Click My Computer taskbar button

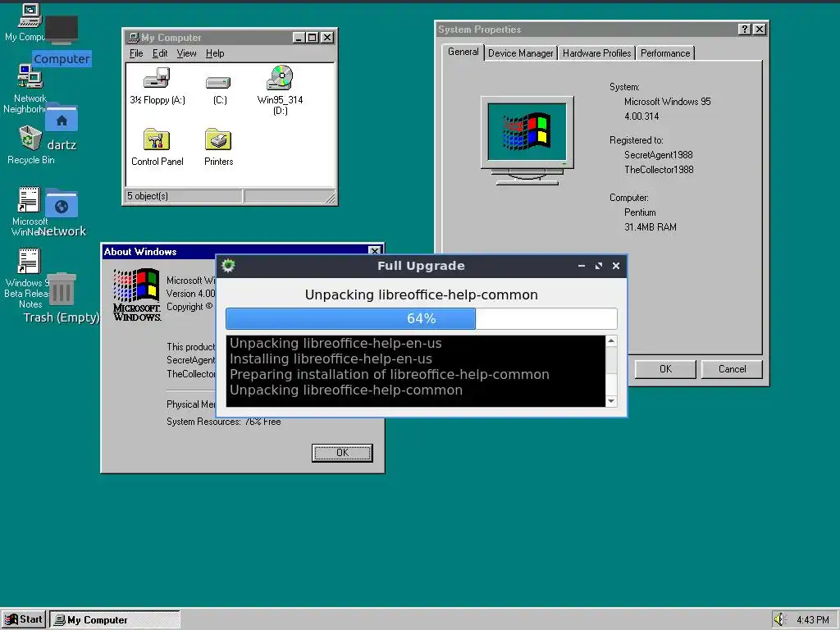point(115,619)
